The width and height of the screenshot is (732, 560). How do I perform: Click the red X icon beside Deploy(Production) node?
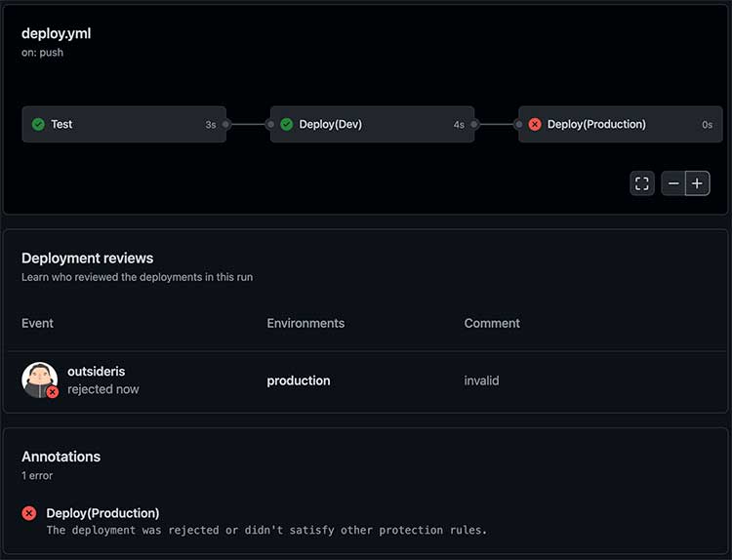tap(535, 124)
